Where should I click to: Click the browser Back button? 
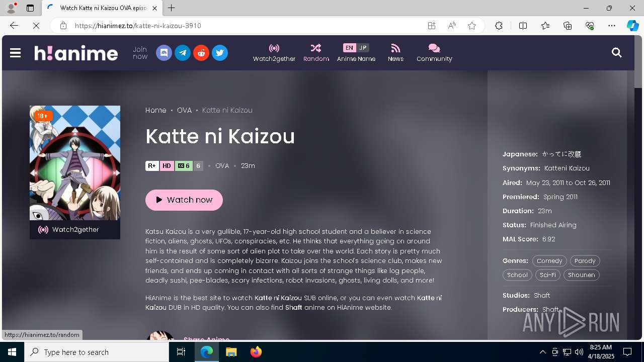pyautogui.click(x=14, y=26)
